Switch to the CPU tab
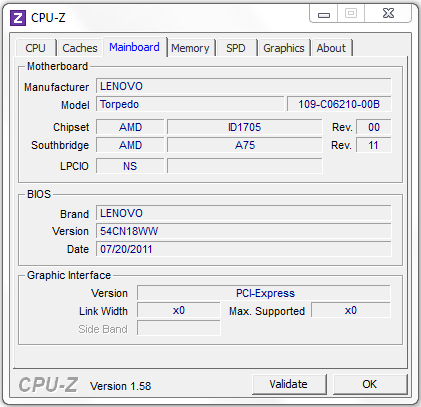Screen dimensions: 421x407 (35, 48)
